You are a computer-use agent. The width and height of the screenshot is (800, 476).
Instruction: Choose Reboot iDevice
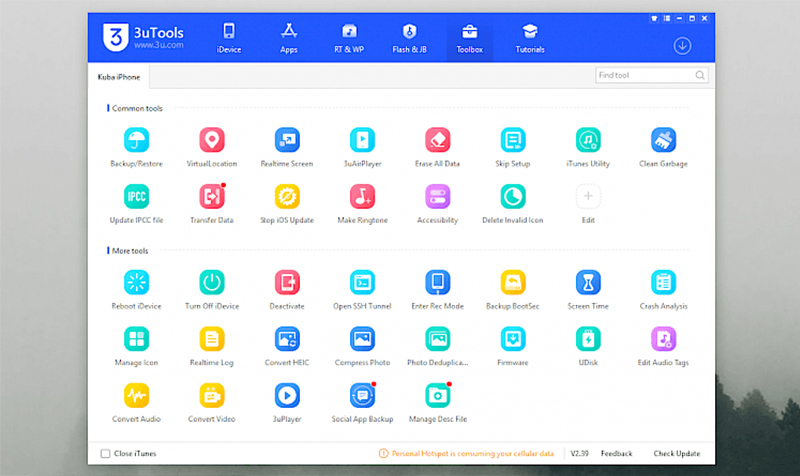(x=136, y=282)
